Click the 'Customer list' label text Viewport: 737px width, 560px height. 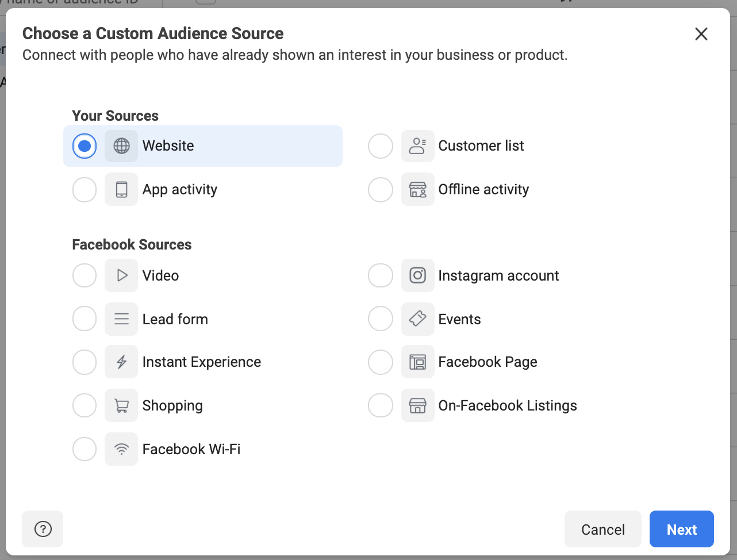(481, 146)
